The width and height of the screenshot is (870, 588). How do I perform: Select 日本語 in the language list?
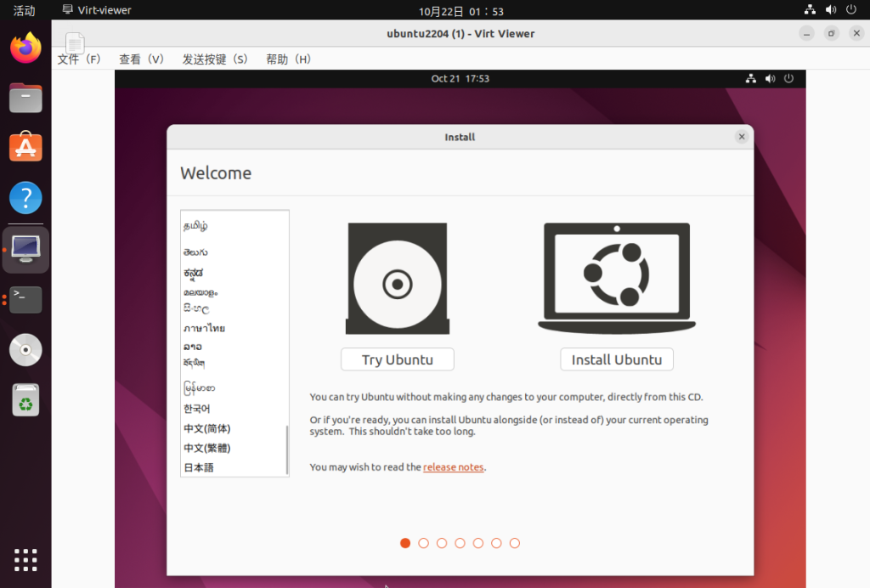(x=199, y=468)
